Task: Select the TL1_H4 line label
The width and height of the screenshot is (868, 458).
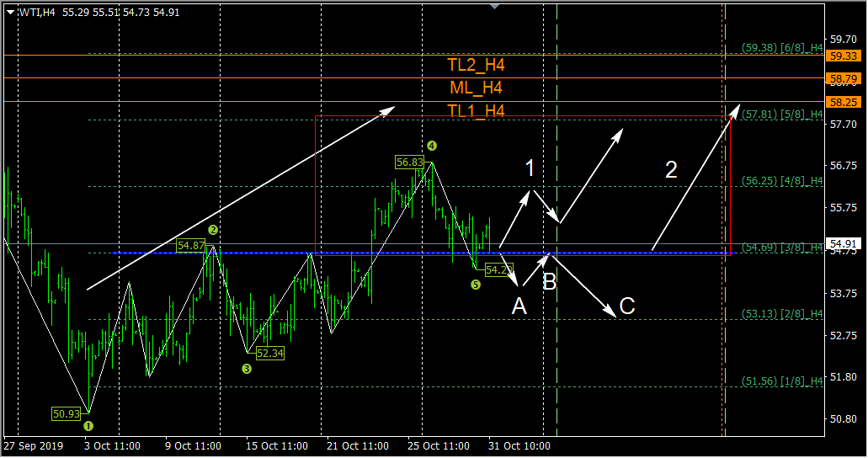Action: (476, 111)
